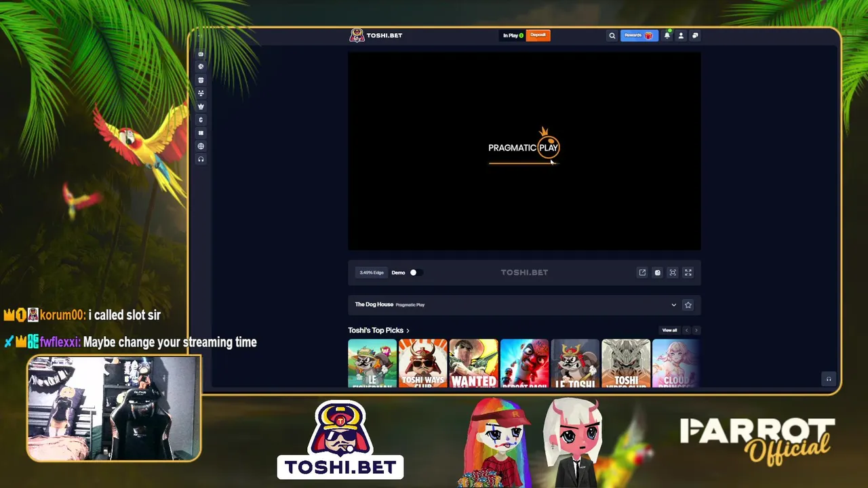The height and width of the screenshot is (488, 868).
Task: Click the 3.49% Edge badge
Action: point(372,272)
